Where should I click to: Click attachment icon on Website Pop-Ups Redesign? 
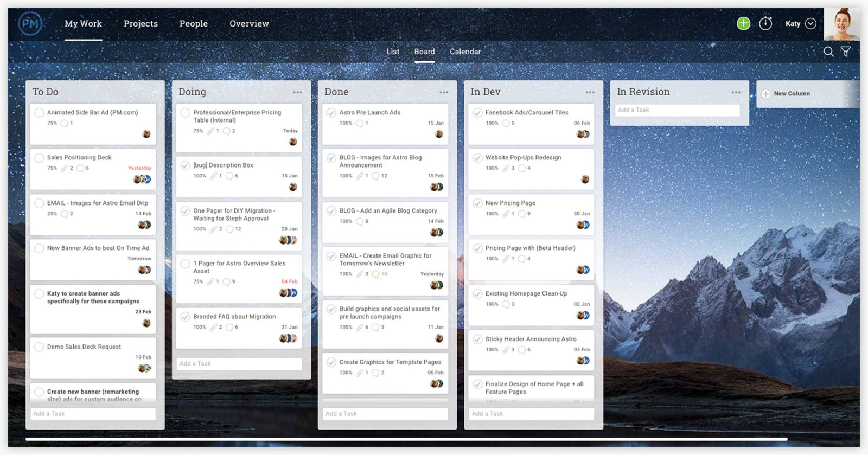pos(506,169)
